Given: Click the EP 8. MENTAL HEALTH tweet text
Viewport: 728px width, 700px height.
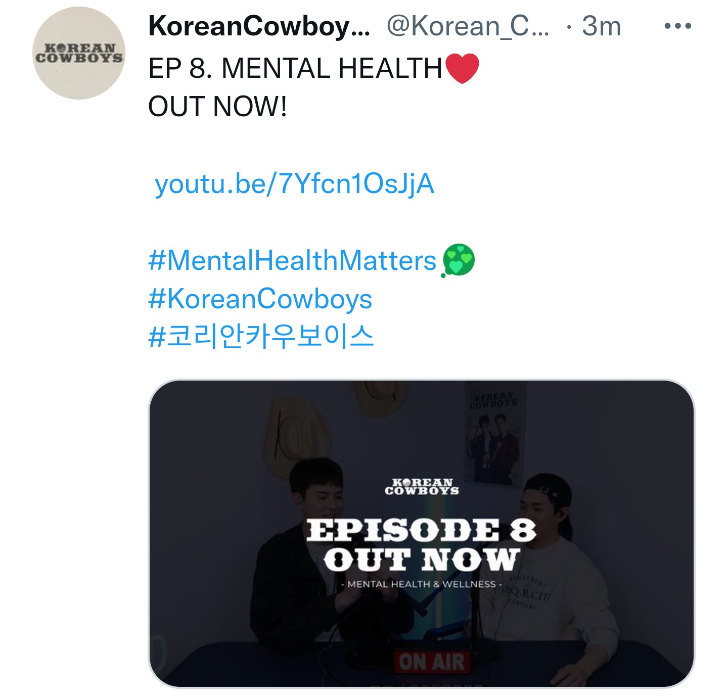Looking at the screenshot, I should click(295, 69).
